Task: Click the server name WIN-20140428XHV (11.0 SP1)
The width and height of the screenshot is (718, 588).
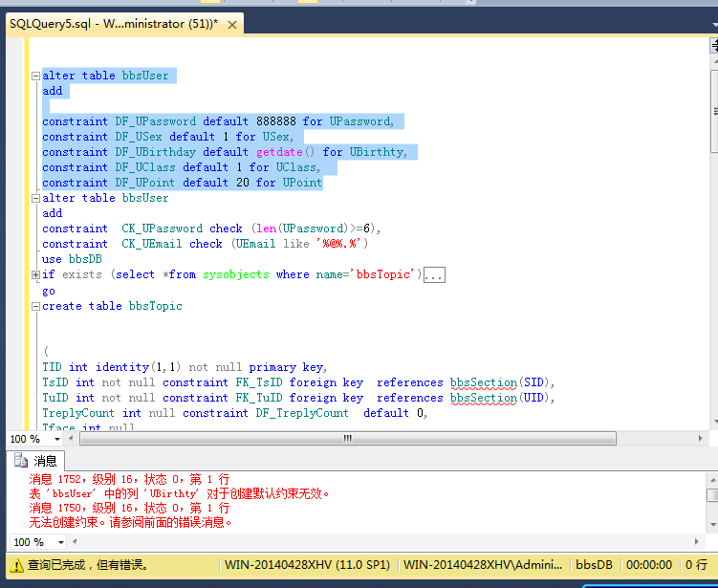Action: (x=308, y=565)
